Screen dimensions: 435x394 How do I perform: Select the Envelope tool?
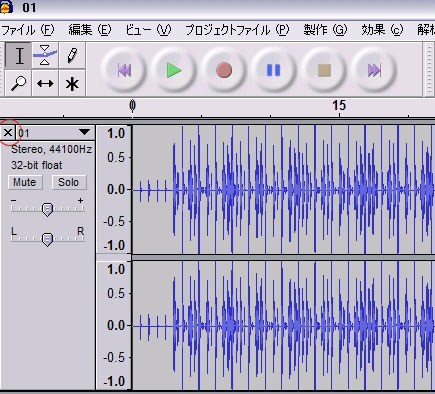coord(45,55)
